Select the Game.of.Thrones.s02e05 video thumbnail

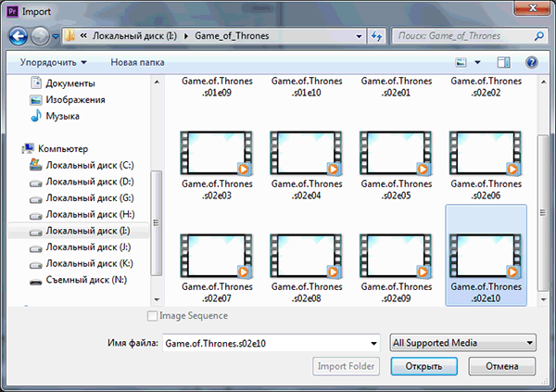(x=396, y=153)
